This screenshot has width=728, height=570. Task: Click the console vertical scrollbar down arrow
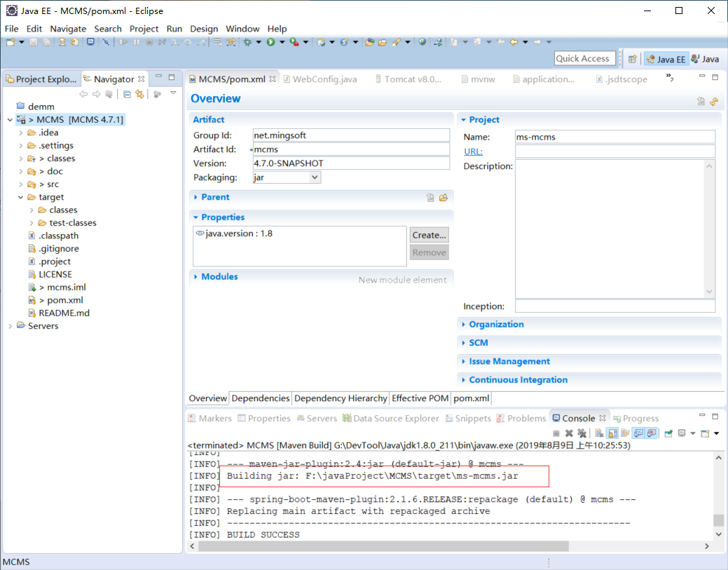[x=718, y=534]
